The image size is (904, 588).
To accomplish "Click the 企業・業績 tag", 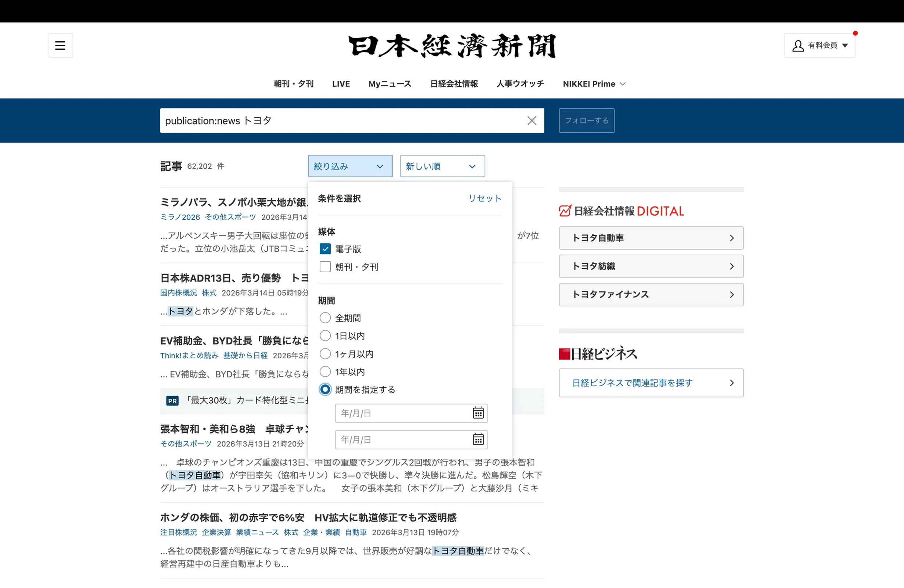I will (322, 533).
